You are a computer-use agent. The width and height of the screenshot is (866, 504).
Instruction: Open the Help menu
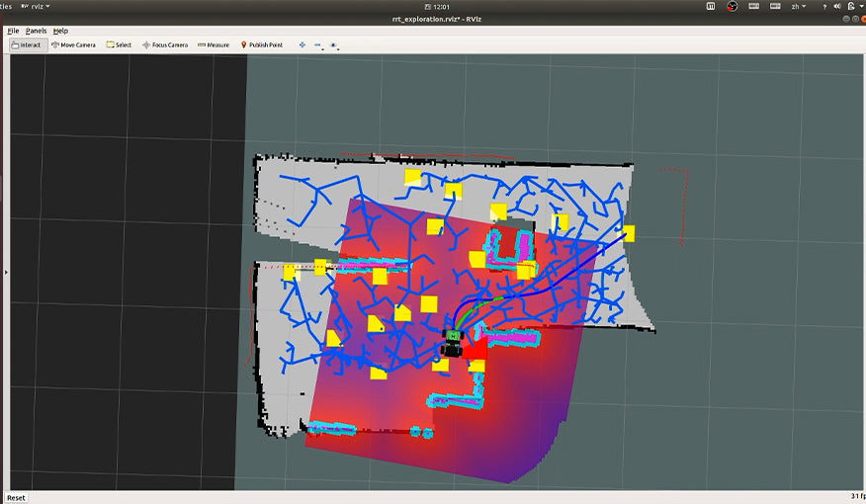click(61, 31)
